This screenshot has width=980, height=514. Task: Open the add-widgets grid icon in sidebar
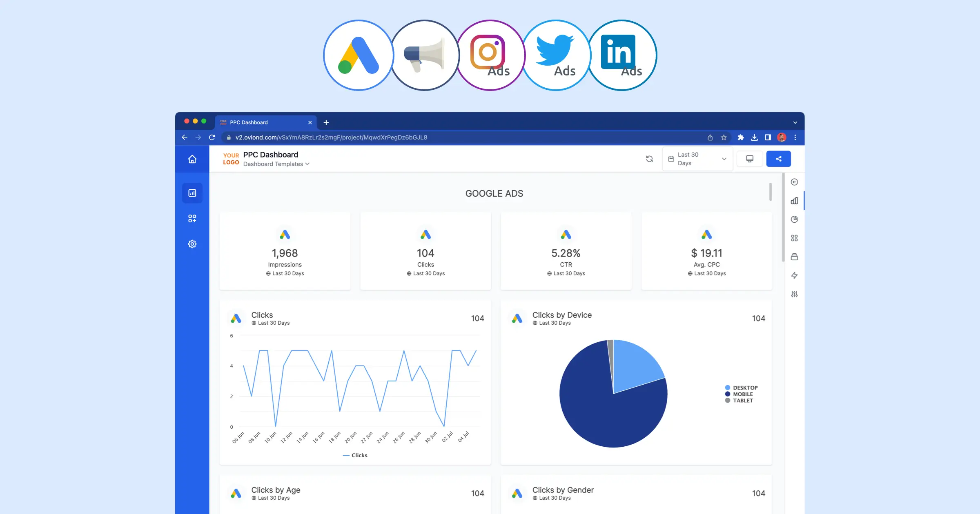point(192,219)
